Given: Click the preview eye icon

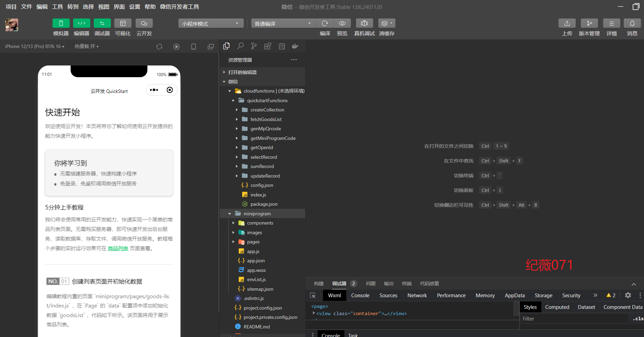Looking at the screenshot, I should 342,23.
